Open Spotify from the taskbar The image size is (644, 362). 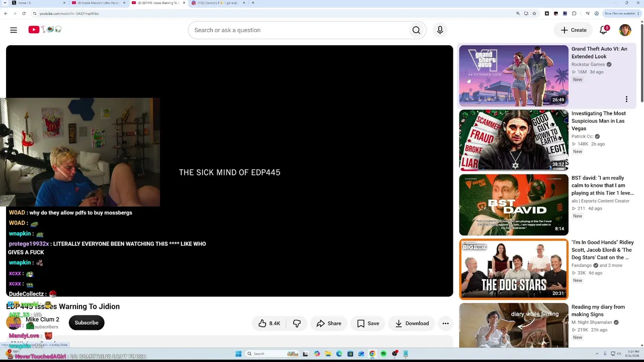click(383, 354)
